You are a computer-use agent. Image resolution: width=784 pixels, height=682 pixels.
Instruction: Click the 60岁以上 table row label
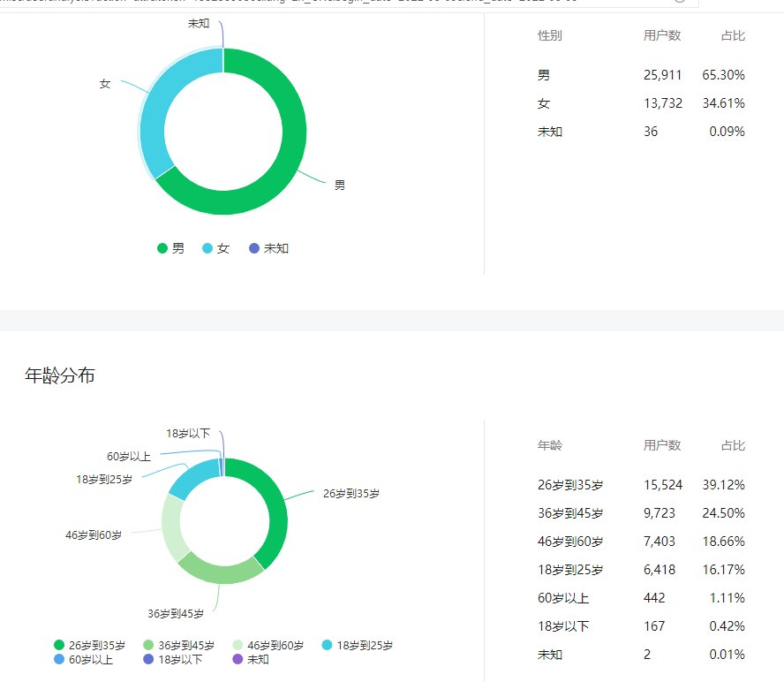pyautogui.click(x=563, y=598)
